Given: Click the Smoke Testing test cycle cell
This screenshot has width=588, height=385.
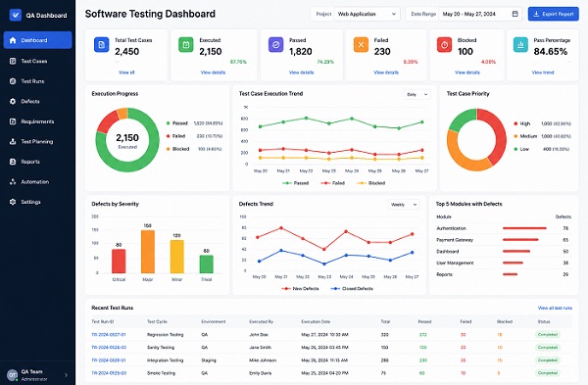Looking at the screenshot, I should pos(161,373).
